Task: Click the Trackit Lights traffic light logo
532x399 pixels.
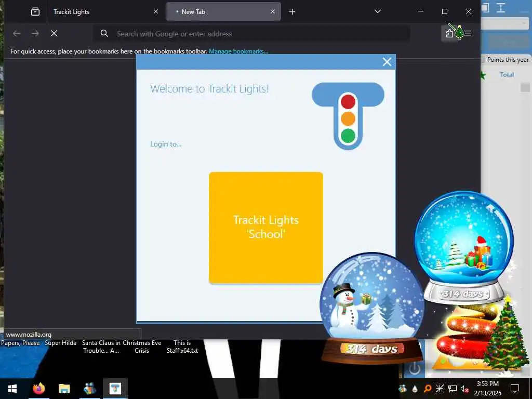Action: tap(348, 116)
